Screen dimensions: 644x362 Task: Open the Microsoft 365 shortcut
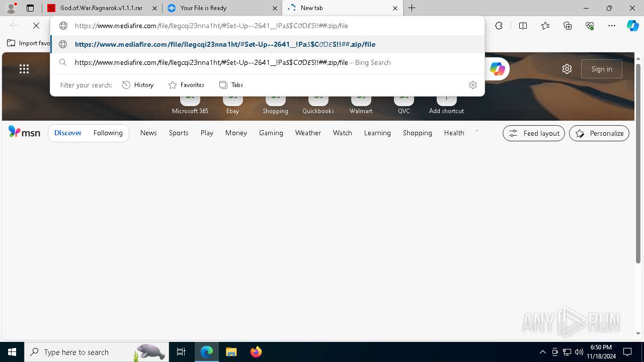pos(190,105)
